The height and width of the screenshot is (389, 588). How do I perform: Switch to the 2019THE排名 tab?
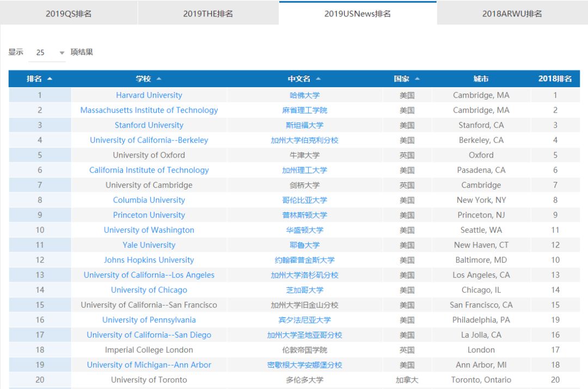click(208, 14)
